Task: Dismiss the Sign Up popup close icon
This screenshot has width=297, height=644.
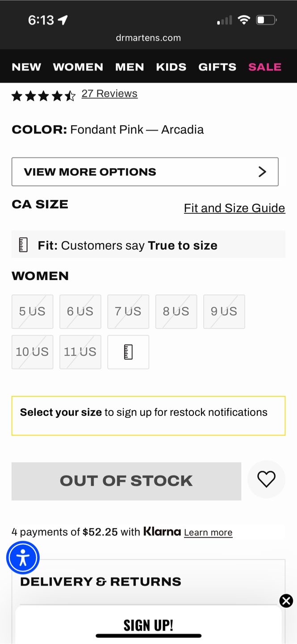Action: tap(286, 601)
